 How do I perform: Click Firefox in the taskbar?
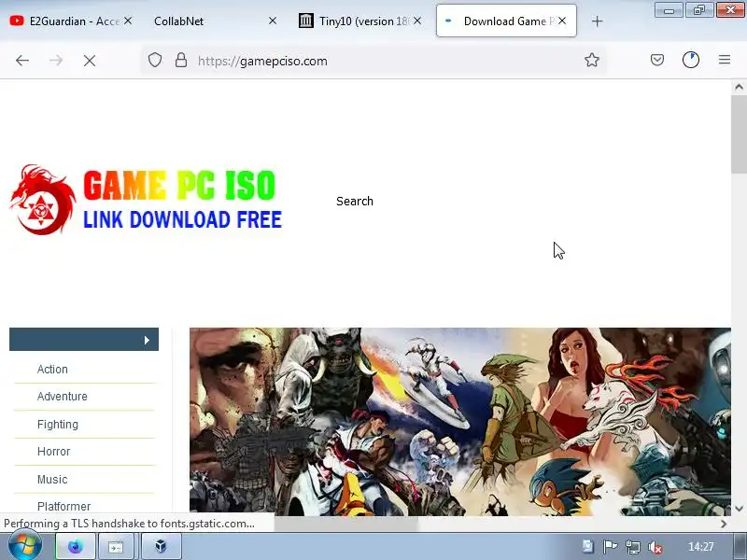(x=76, y=546)
